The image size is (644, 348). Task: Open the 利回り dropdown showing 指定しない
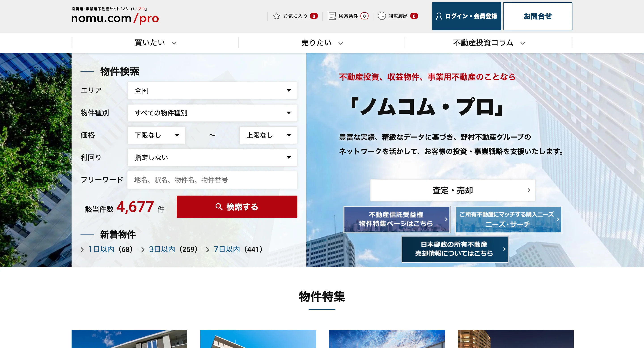[x=212, y=157]
